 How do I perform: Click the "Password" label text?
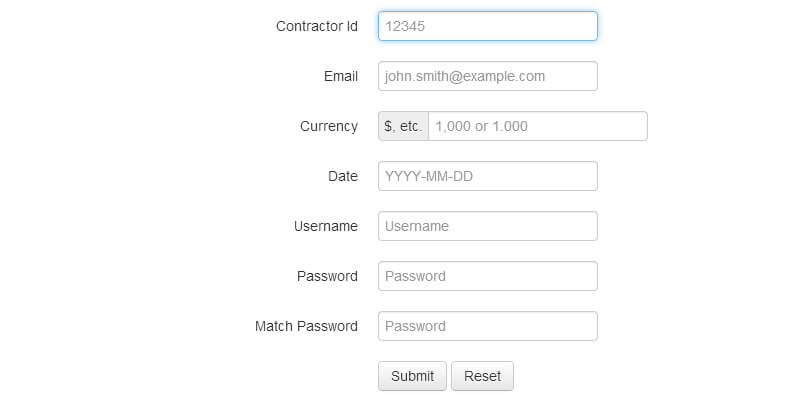(x=327, y=276)
